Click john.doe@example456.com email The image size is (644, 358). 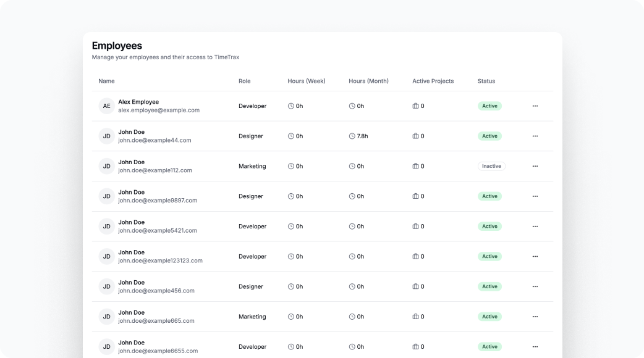[x=156, y=291]
